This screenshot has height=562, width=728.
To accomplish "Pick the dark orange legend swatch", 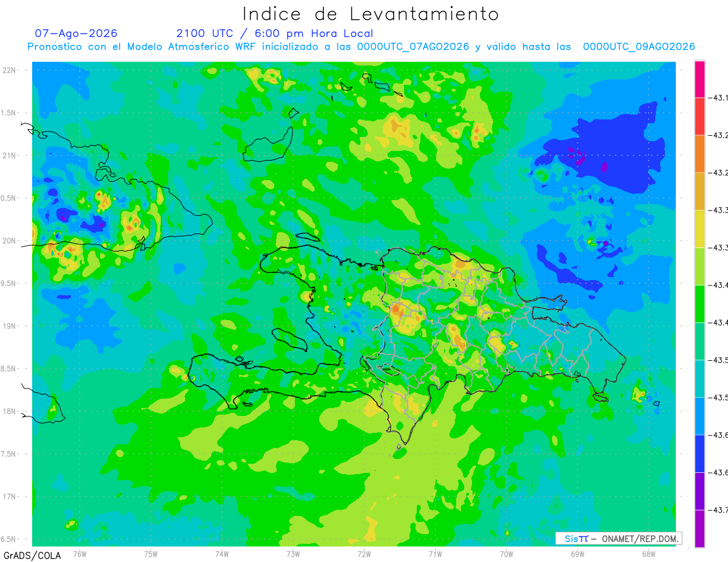I will coord(699,154).
